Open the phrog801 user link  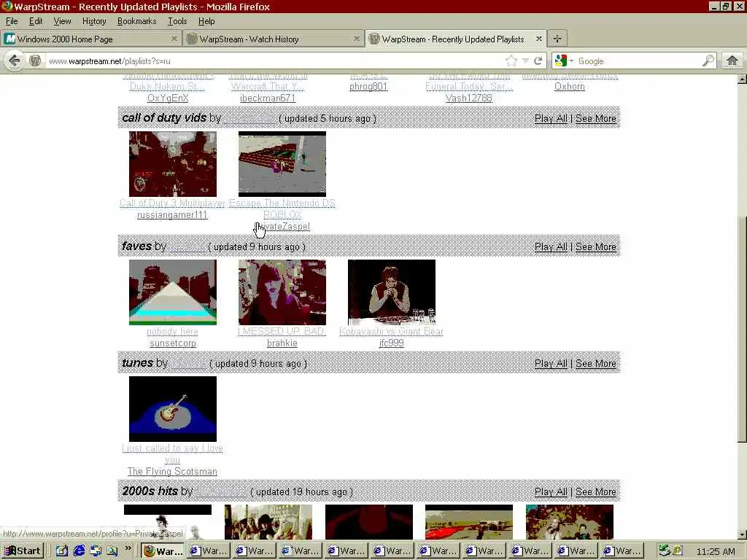tap(368, 87)
